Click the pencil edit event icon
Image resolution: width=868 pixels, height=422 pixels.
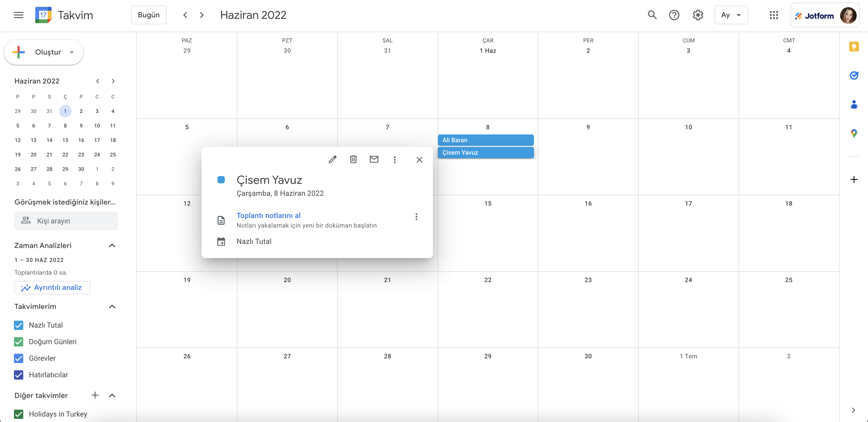332,160
